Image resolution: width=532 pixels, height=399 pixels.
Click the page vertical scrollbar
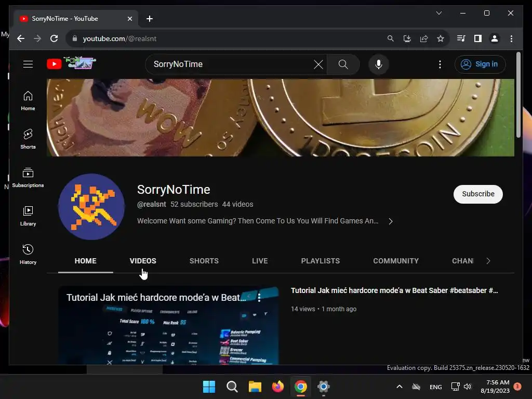(518, 95)
